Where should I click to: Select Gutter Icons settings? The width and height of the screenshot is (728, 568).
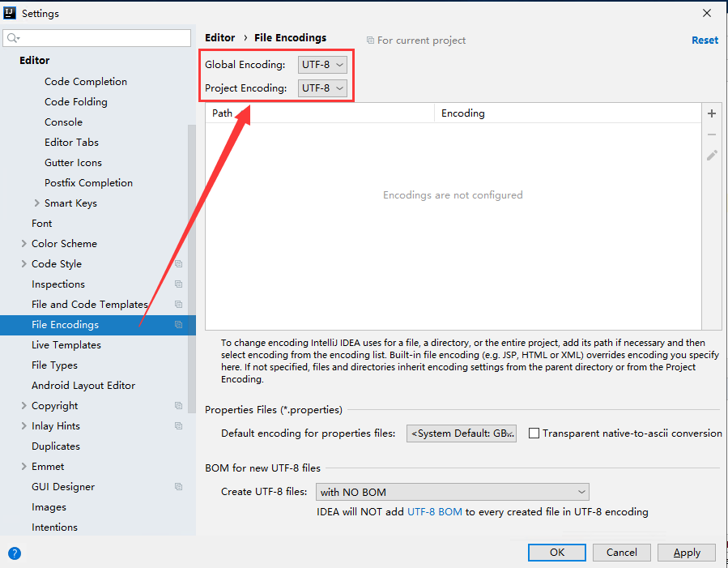click(x=73, y=163)
